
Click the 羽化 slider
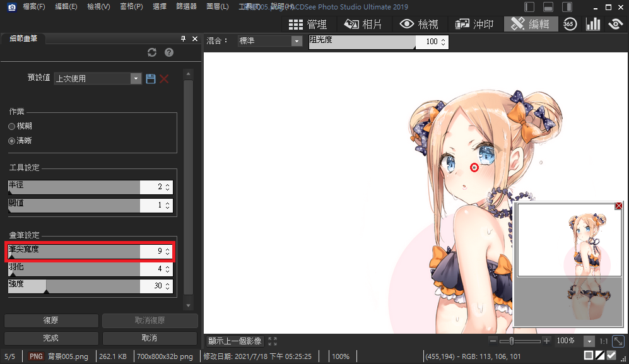click(x=74, y=269)
